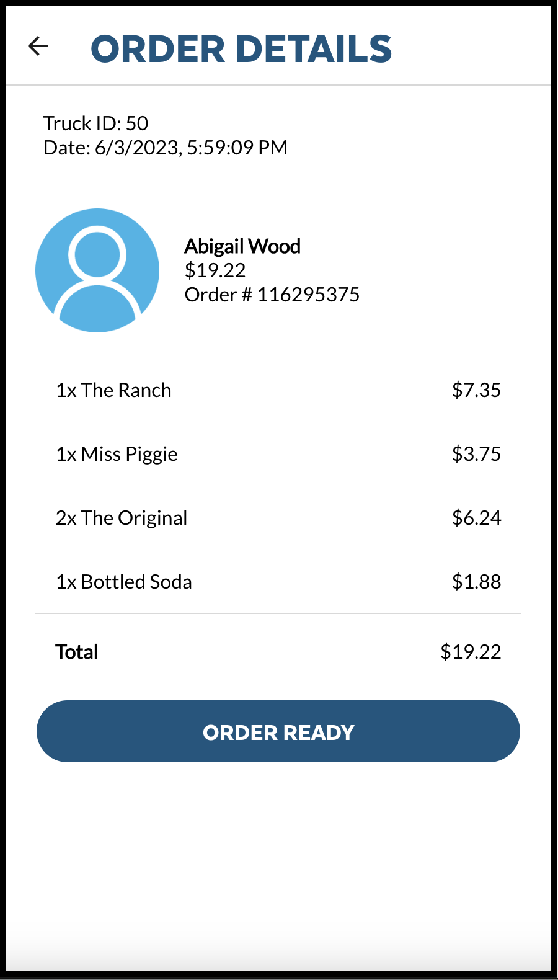This screenshot has width=558, height=980.
Task: Tap the Truck ID: 50 label
Action: pyautogui.click(x=95, y=123)
